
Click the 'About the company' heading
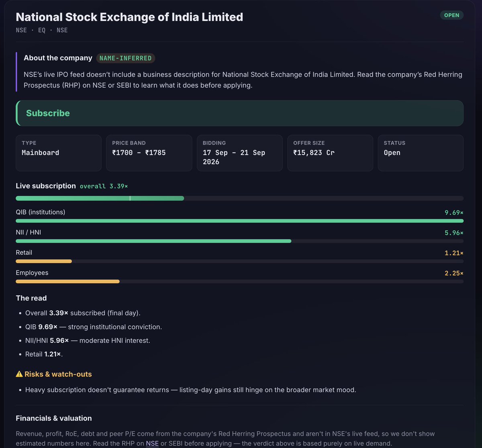pyautogui.click(x=58, y=58)
